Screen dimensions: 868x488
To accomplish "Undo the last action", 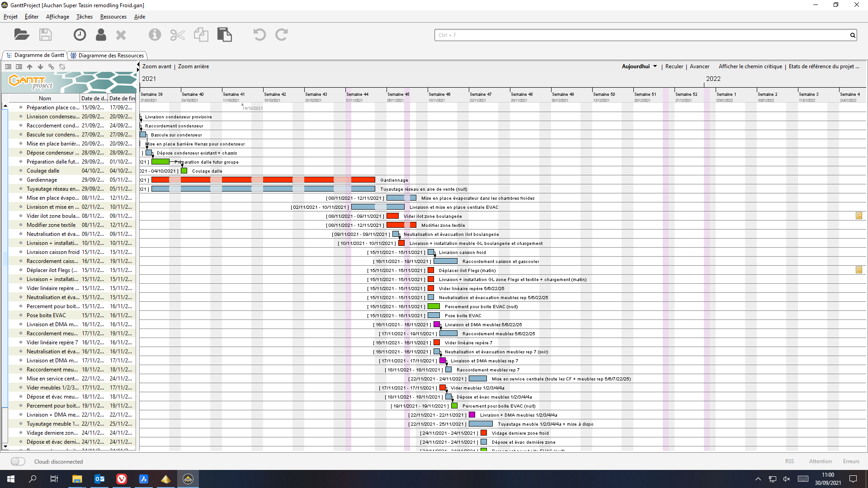I will (x=259, y=34).
